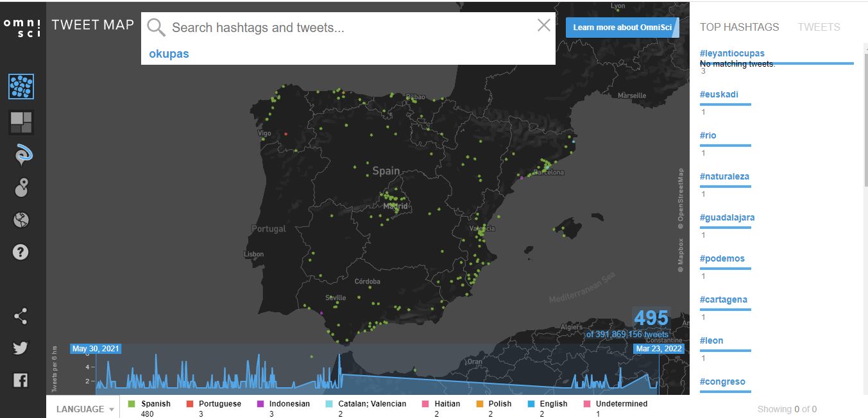Click the share icon in sidebar
The width and height of the screenshot is (868, 418).
pyautogui.click(x=21, y=315)
